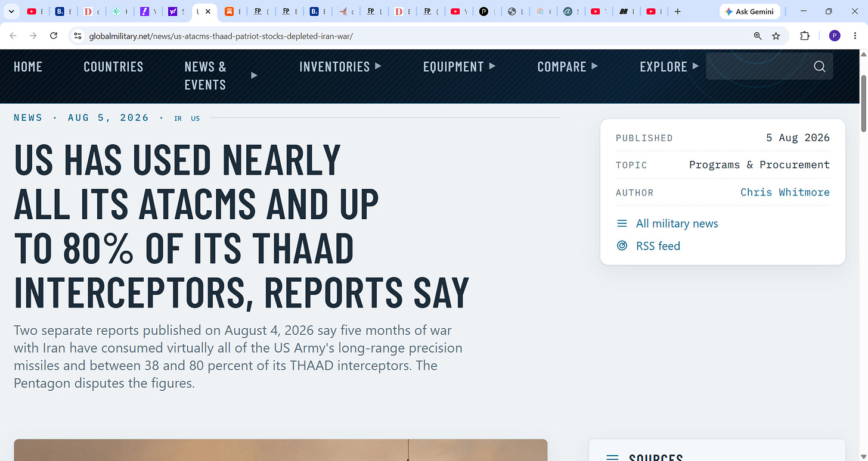The image size is (868, 461).
Task: Open a new tab with plus button
Action: (677, 11)
